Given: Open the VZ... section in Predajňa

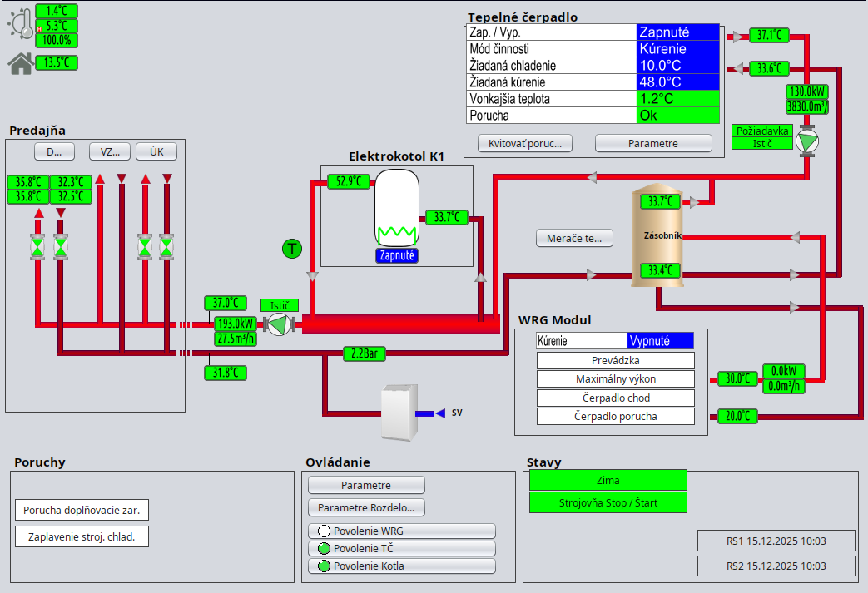Looking at the screenshot, I should tap(110, 151).
